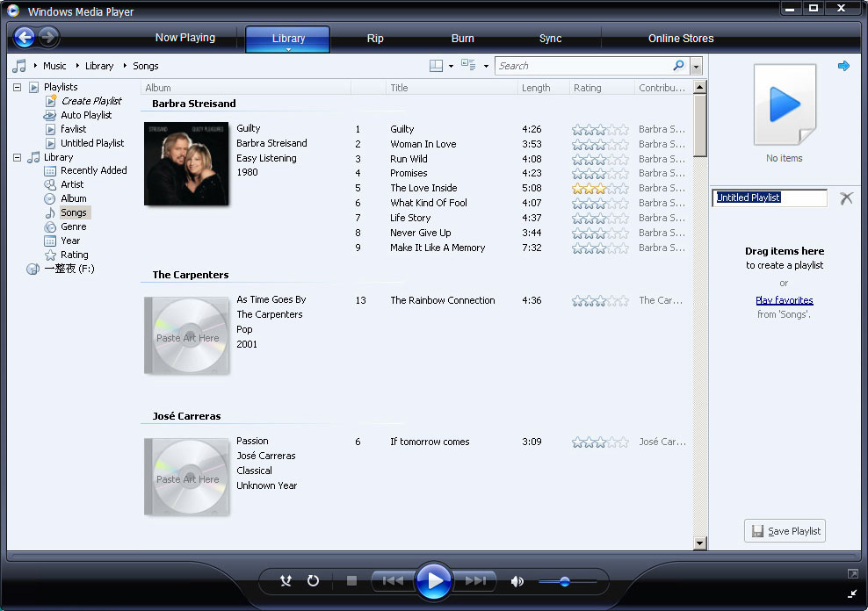Select If tomorrow comes song
This screenshot has width=868, height=611.
[430, 442]
